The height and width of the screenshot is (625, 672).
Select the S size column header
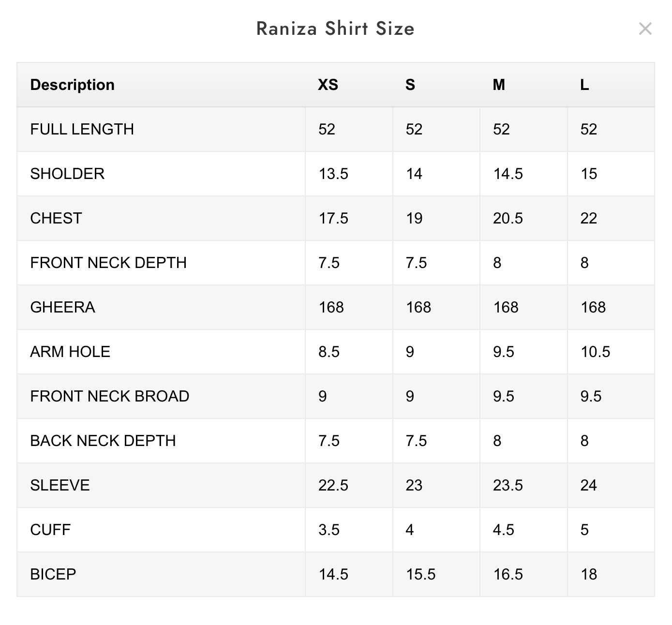[410, 85]
